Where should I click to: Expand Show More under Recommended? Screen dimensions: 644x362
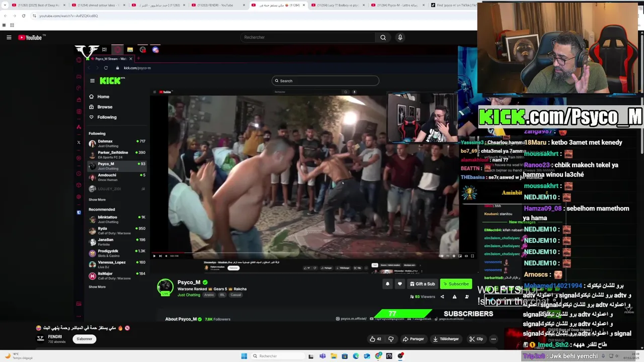pyautogui.click(x=97, y=287)
